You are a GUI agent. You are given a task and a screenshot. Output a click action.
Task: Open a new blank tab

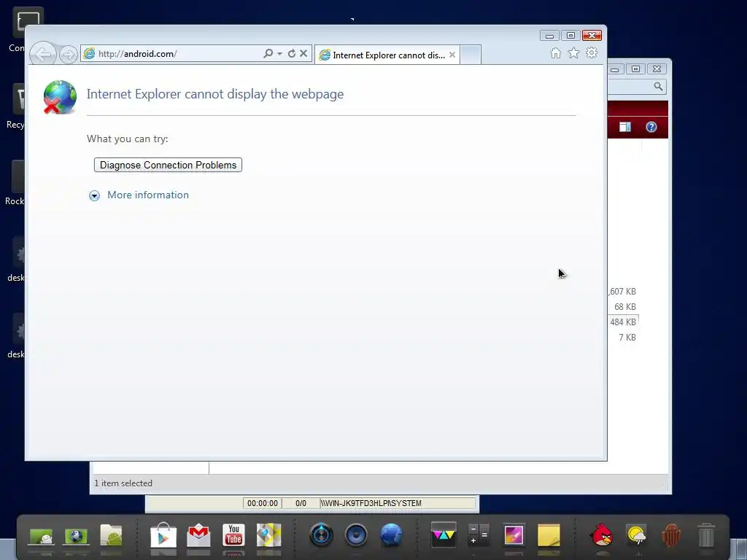coord(471,55)
